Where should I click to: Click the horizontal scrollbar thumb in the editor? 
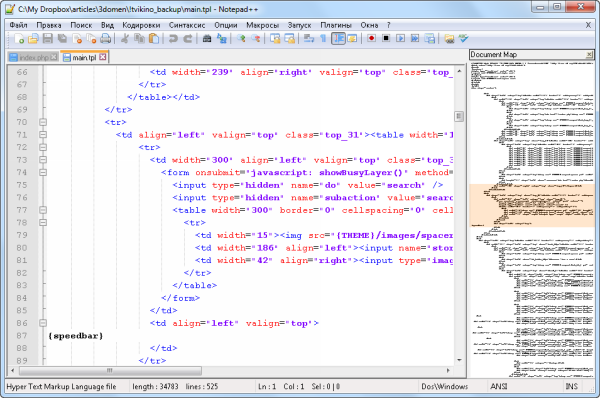110,370
